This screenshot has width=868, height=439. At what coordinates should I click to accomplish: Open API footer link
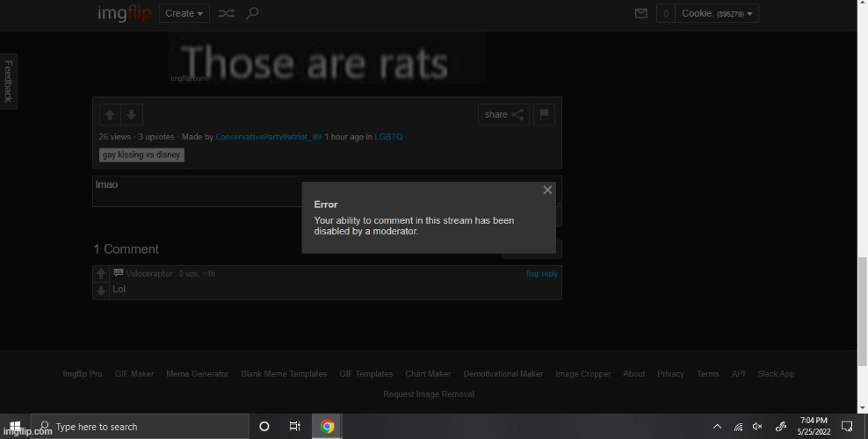click(738, 374)
